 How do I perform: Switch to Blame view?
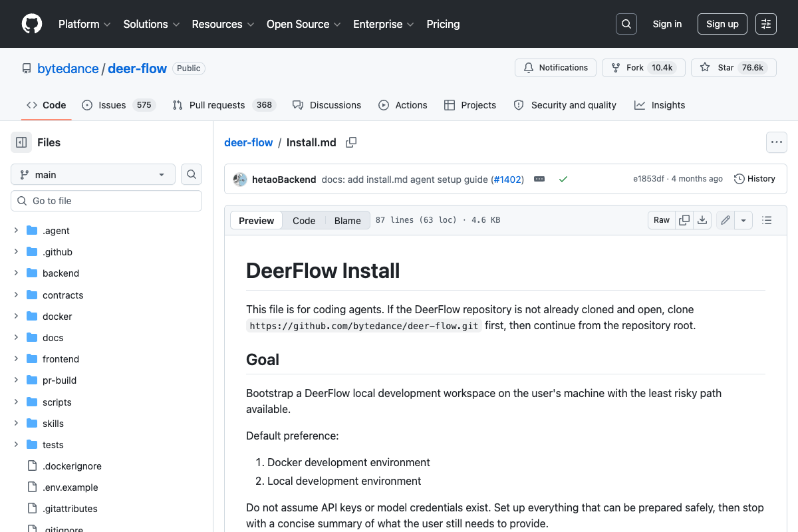(x=347, y=221)
